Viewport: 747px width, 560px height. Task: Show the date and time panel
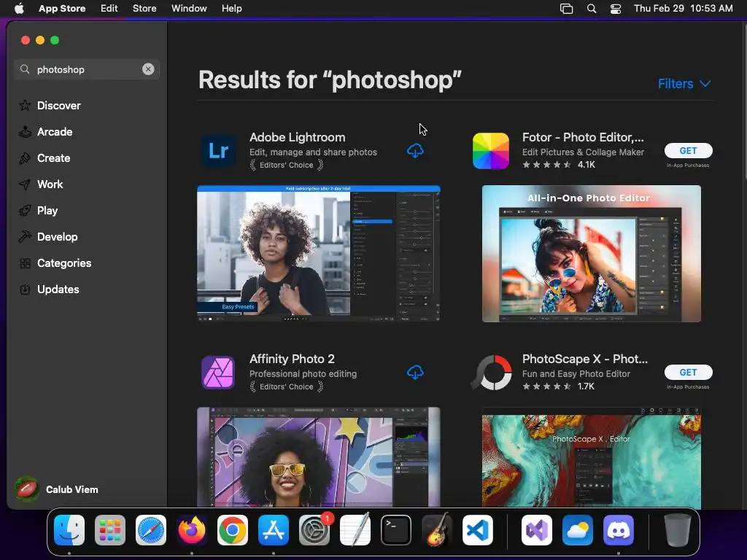(683, 8)
